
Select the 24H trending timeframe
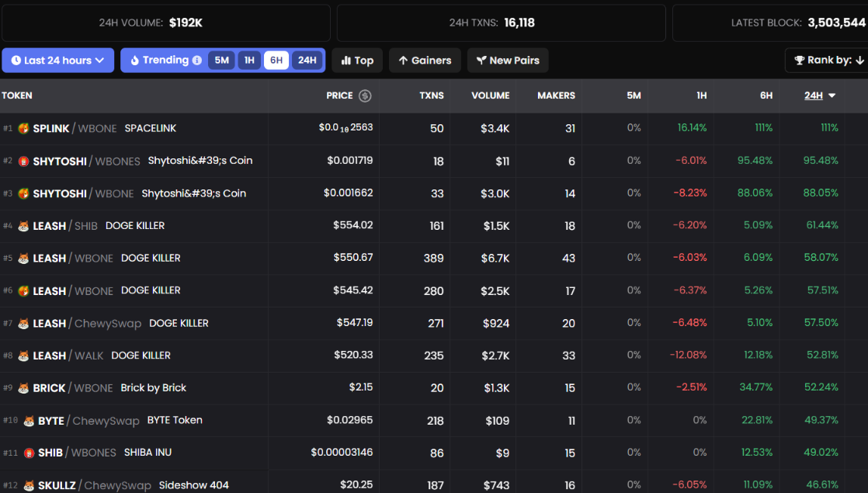(x=307, y=61)
